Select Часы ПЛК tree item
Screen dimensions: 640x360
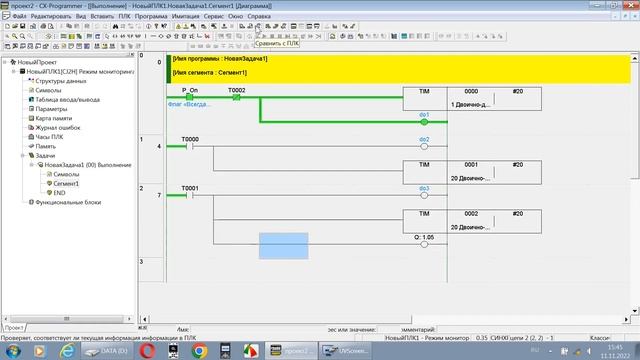[x=49, y=137]
